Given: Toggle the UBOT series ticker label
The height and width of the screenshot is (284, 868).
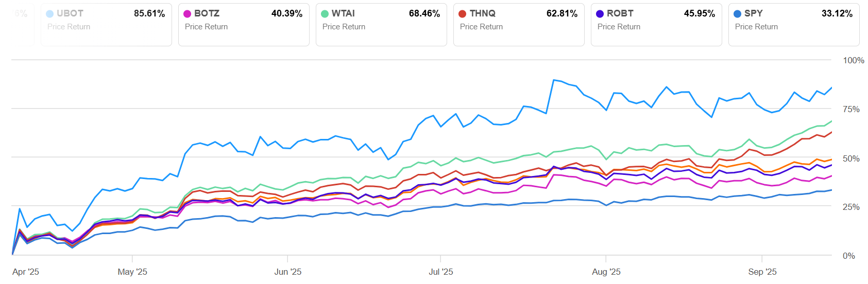Looking at the screenshot, I should pos(70,13).
